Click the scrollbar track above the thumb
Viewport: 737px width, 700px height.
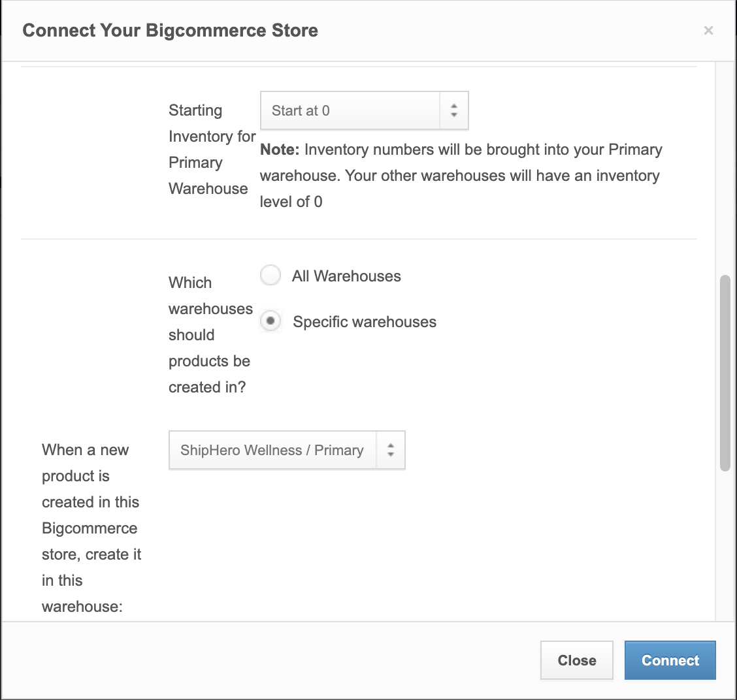click(725, 168)
